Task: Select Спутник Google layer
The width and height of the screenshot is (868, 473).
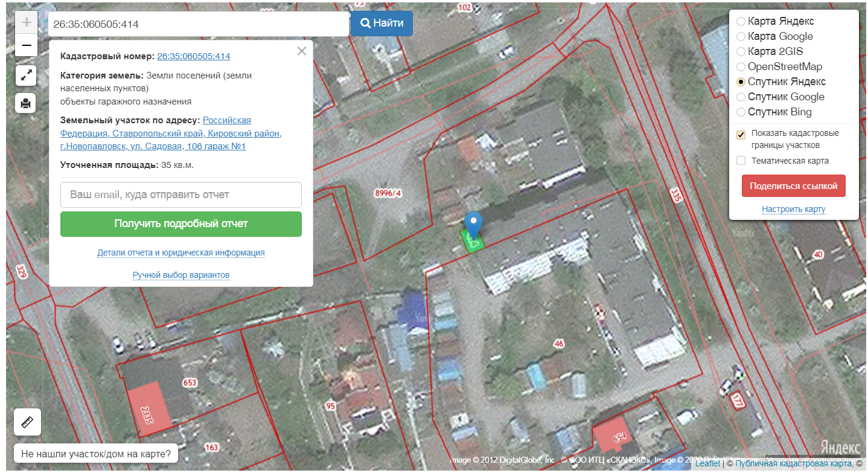Action: [741, 97]
